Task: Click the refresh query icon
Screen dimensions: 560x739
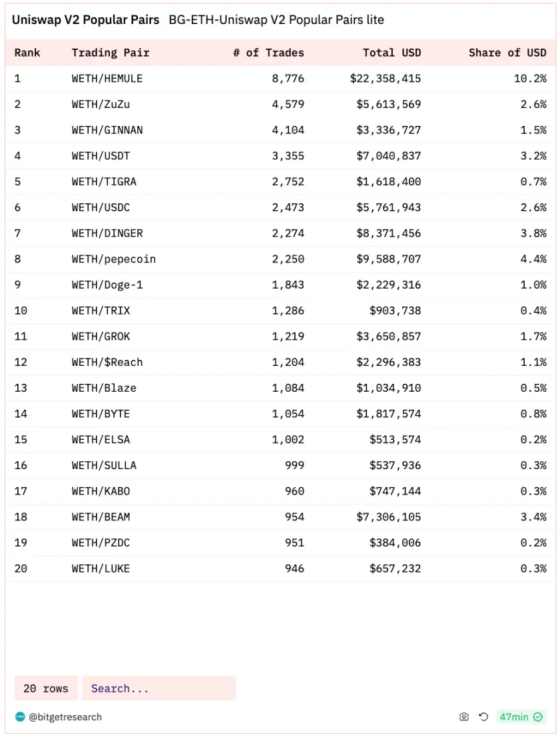Action: click(483, 717)
